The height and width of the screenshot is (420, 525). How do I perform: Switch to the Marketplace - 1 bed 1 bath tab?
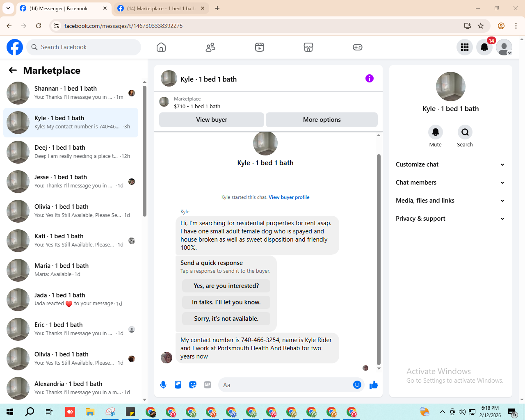point(161,9)
